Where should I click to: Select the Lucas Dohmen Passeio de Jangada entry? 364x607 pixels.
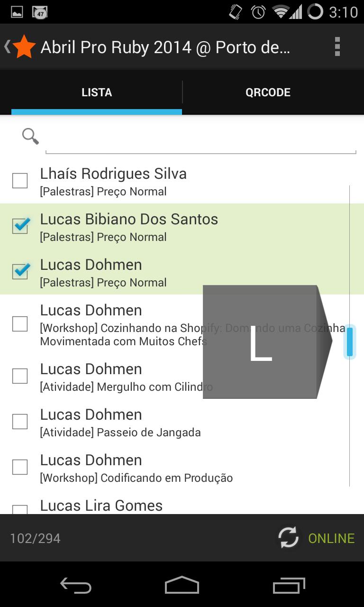(x=120, y=422)
